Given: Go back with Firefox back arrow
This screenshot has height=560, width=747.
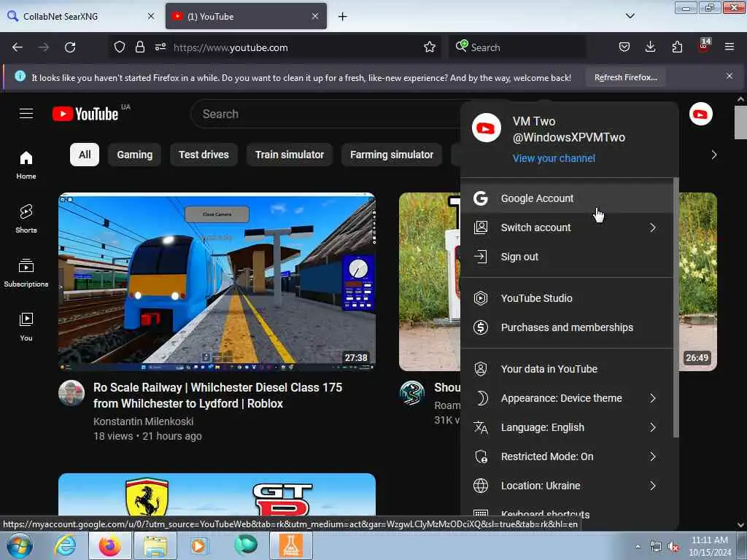Looking at the screenshot, I should [x=18, y=47].
